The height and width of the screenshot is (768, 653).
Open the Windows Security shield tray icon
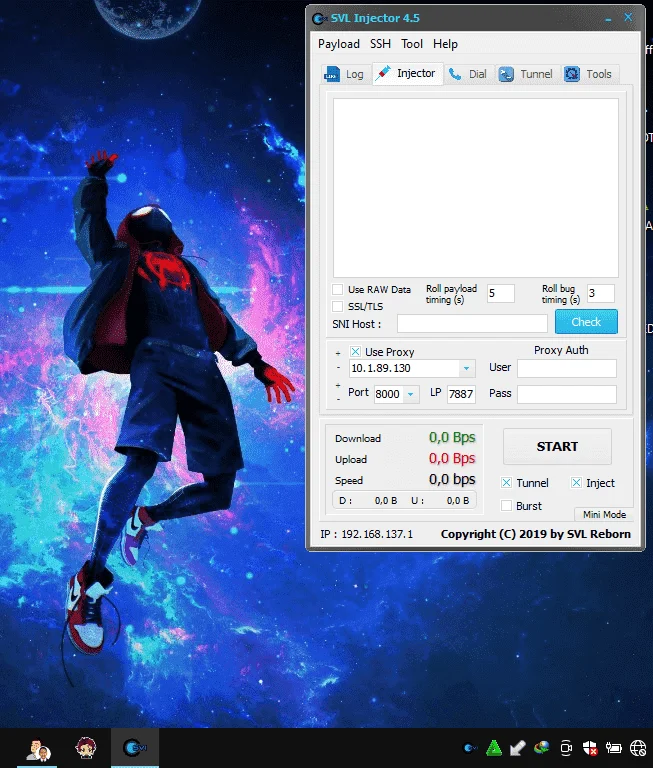(590, 748)
